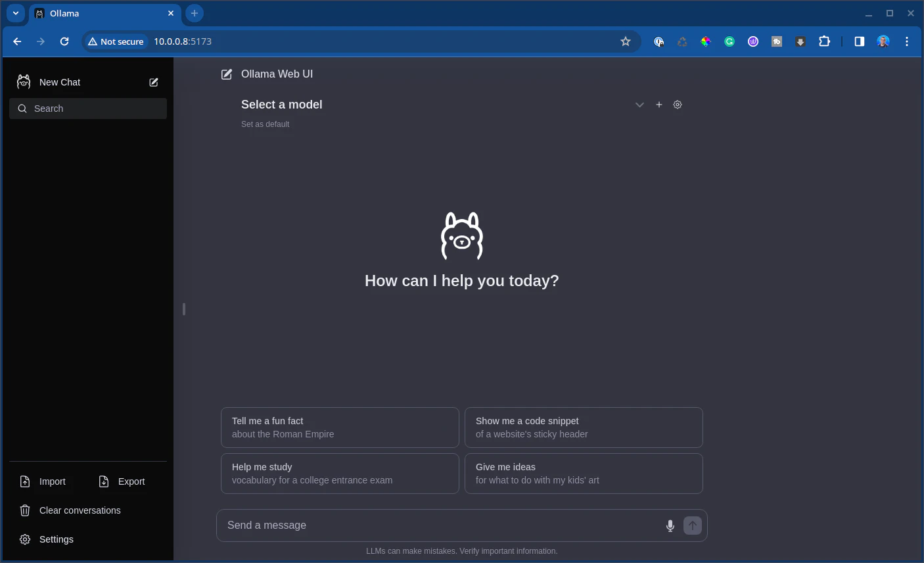Reload the page with refresh icon
This screenshot has width=924, height=563.
point(64,41)
